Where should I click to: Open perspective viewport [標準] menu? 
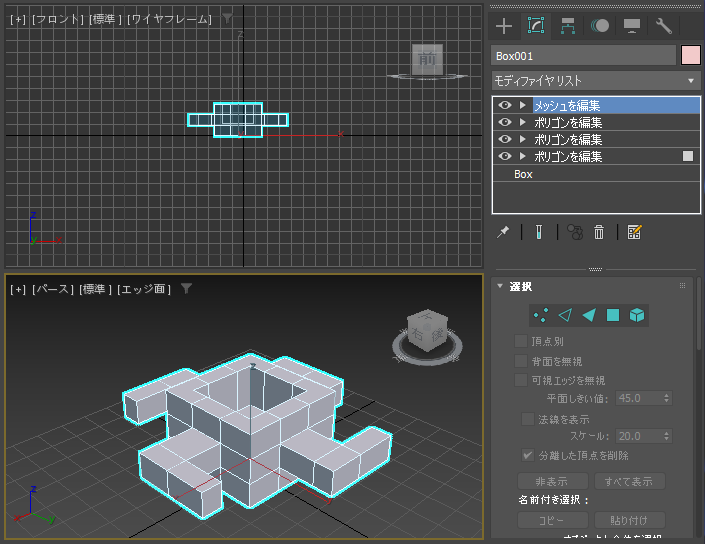(x=96, y=289)
